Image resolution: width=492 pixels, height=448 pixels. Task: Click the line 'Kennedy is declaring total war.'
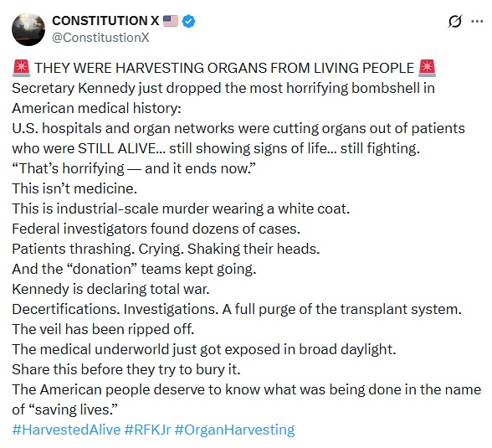pos(110,289)
